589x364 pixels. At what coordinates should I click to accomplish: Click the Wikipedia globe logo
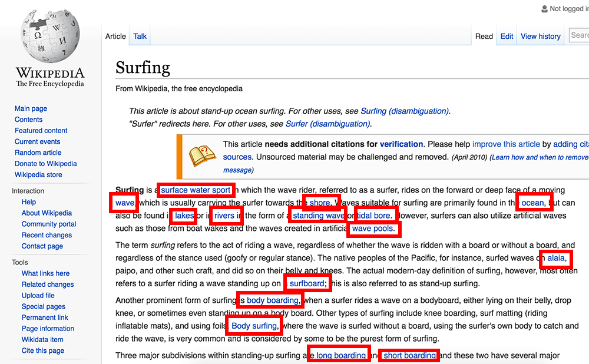coord(50,36)
